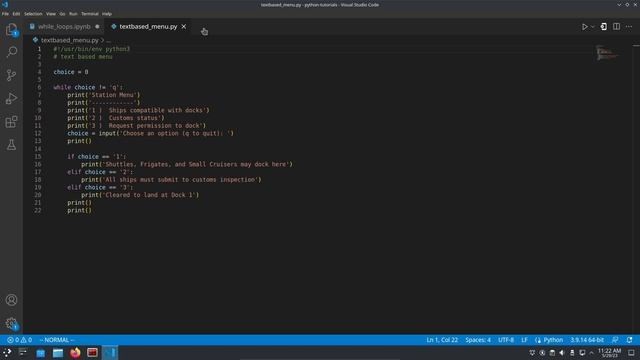Open the Search view in the activity bar

tap(11, 52)
